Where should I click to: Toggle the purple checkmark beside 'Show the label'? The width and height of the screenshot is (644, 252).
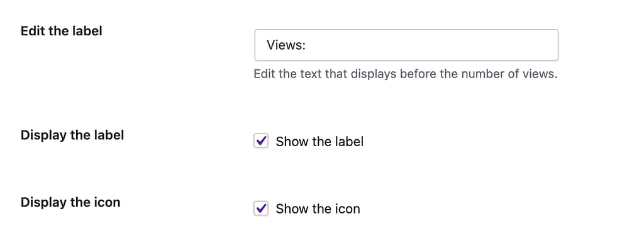(x=261, y=141)
